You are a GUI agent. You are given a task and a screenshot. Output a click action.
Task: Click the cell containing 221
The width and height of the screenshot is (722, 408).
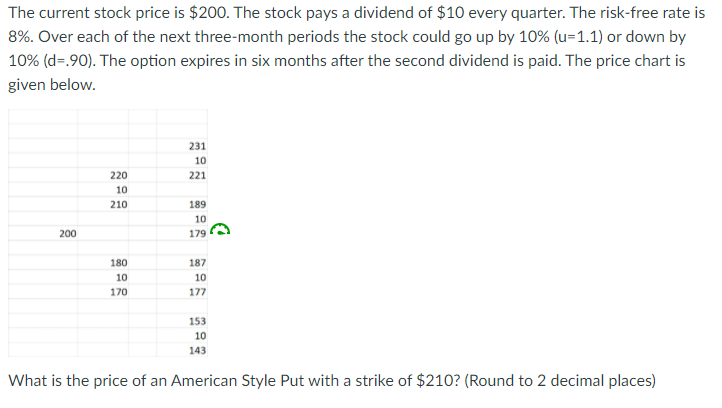click(198, 175)
